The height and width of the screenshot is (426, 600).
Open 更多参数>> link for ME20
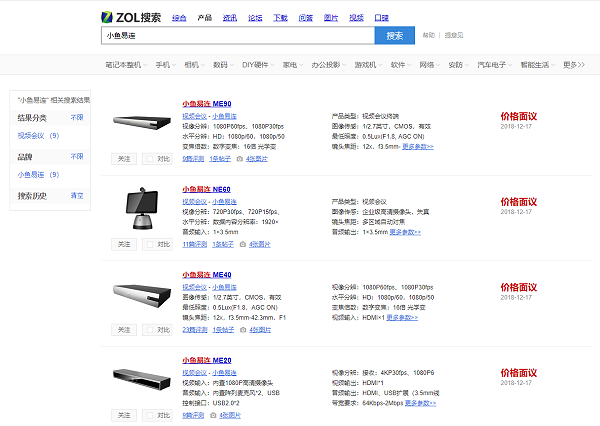(x=421, y=403)
